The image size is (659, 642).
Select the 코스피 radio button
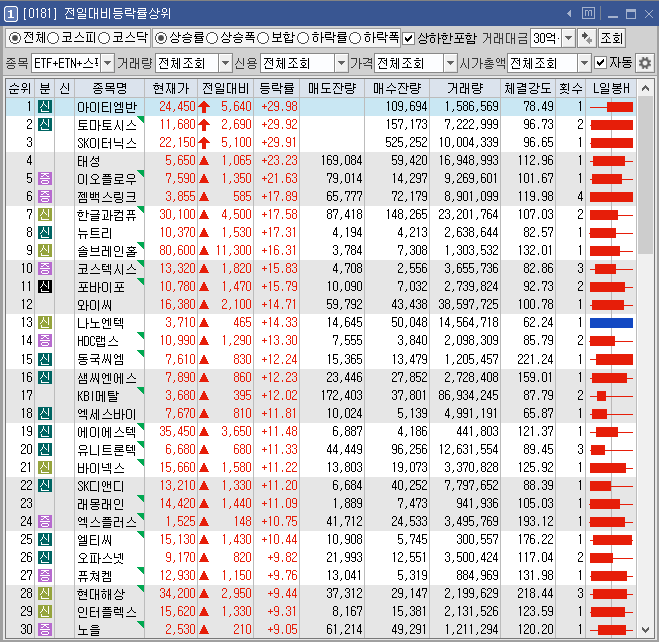[53, 38]
